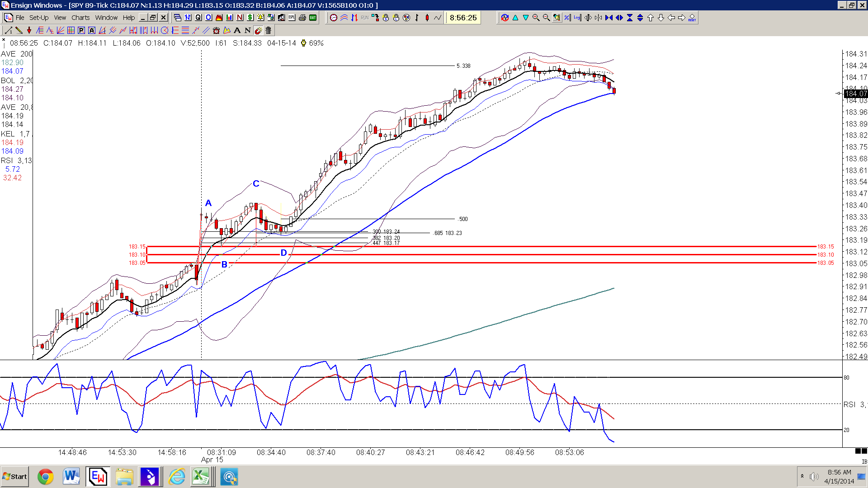Select the parallel lines channel tool
The height and width of the screenshot is (488, 868).
[206, 30]
